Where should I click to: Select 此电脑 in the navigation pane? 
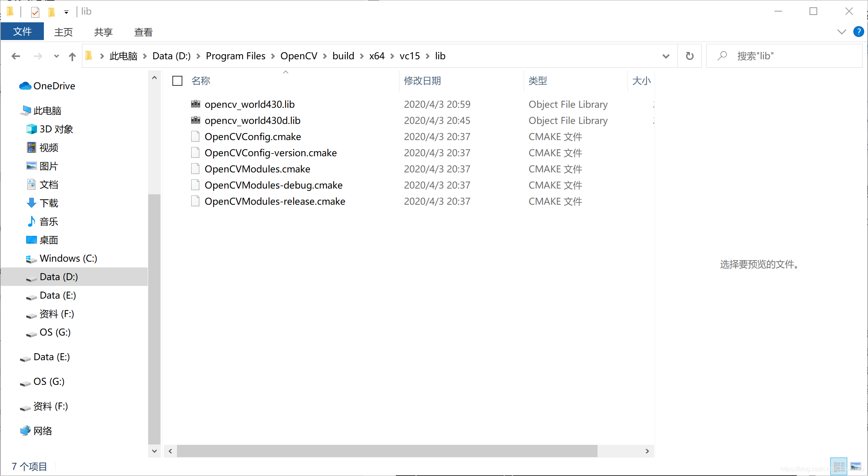(41, 110)
